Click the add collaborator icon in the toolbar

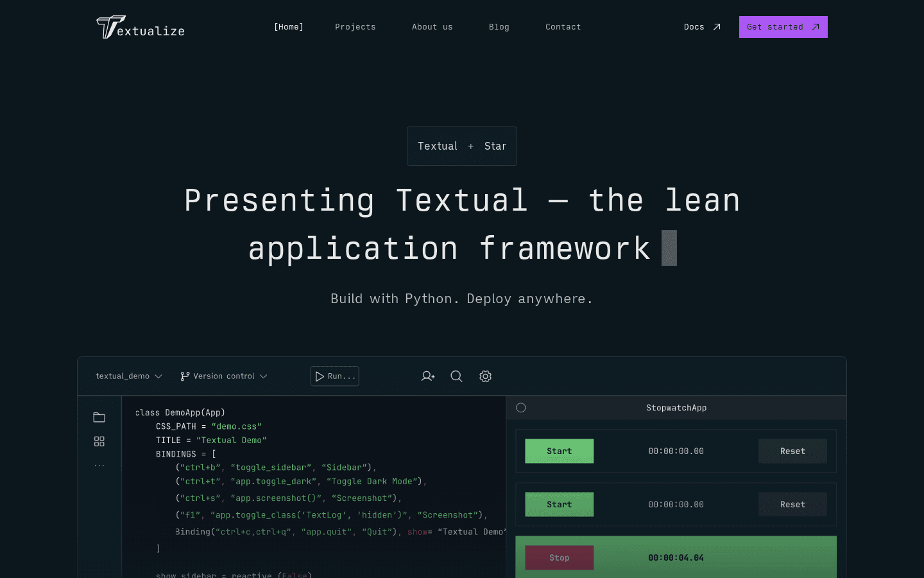coord(428,376)
